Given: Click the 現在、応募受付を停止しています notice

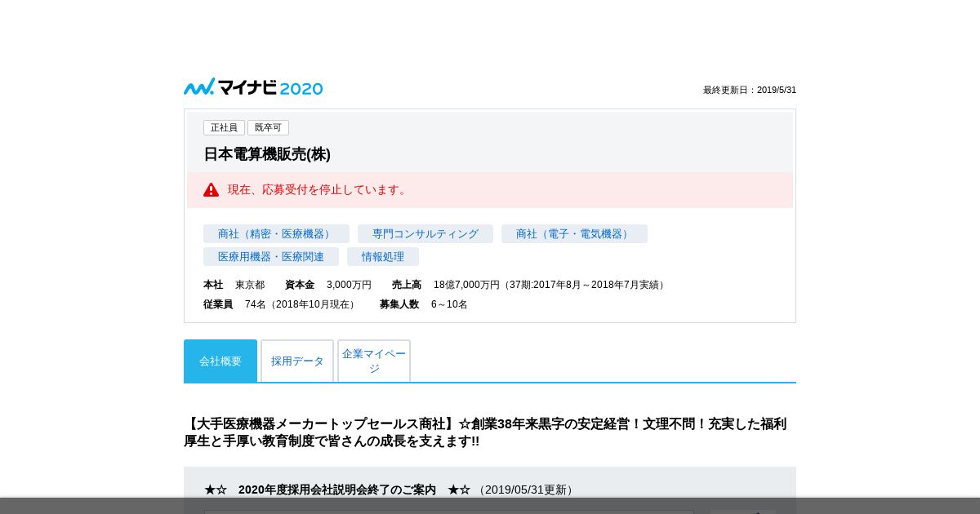Looking at the screenshot, I should click(318, 189).
